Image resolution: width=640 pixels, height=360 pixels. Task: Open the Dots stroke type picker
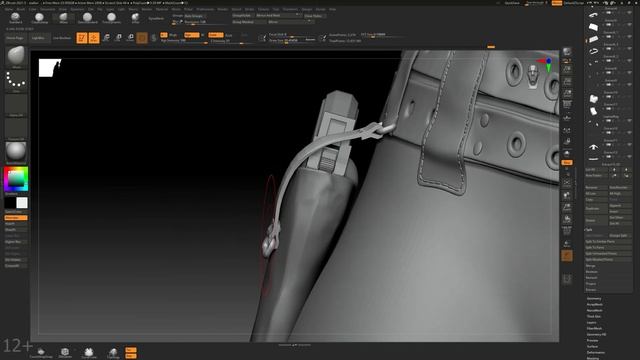[16, 80]
